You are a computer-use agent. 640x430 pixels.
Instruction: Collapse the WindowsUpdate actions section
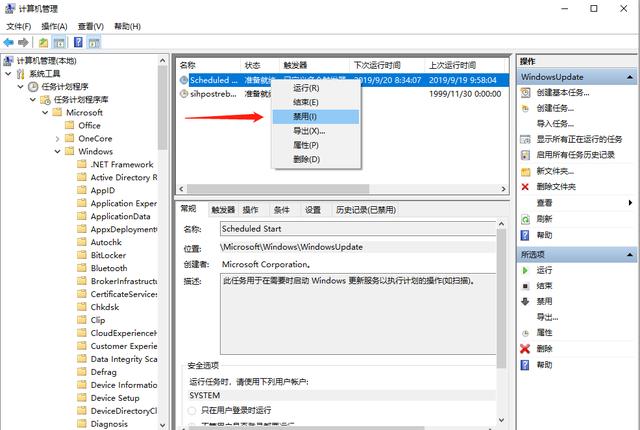(630, 77)
